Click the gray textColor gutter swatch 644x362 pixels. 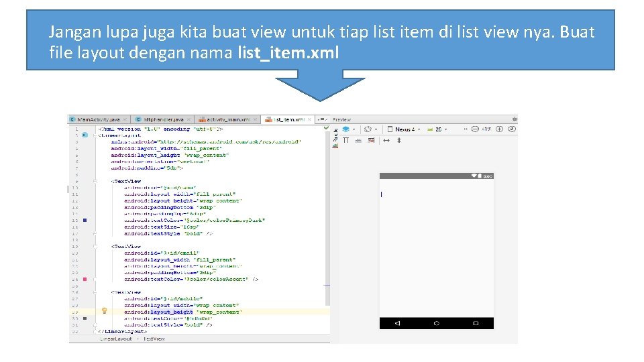click(x=85, y=318)
